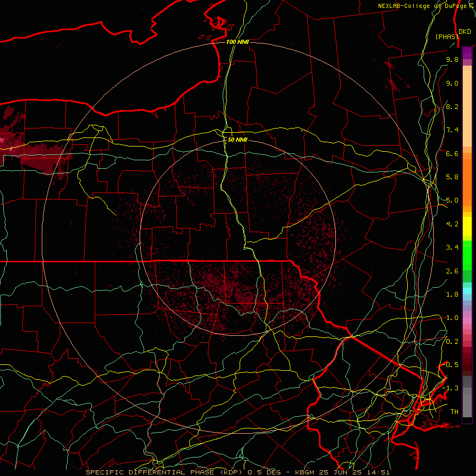The width and height of the screenshot is (476, 476).
Task: Pick the bright green band of the color bar
Action: point(467,255)
